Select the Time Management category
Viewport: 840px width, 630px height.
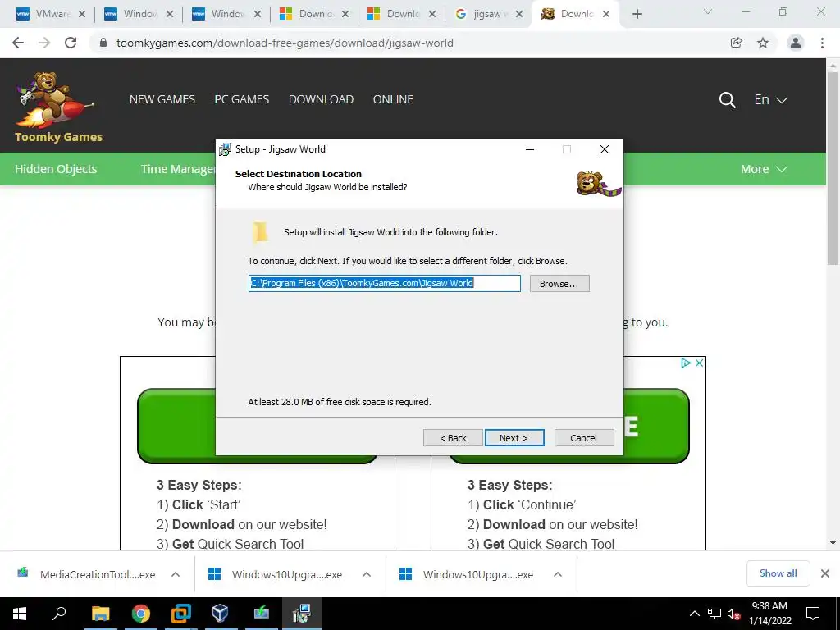(x=178, y=169)
